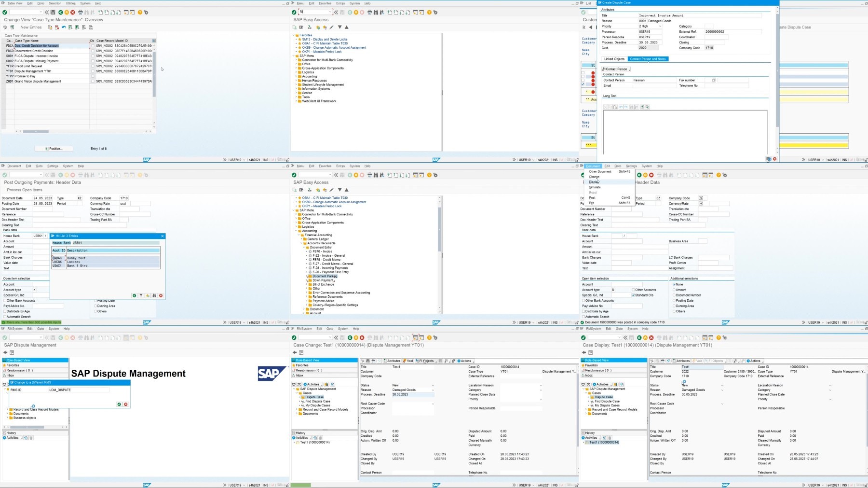Viewport: 868px width, 488px height.
Task: Open My Dispute Cases in Case Display tree
Action: coord(607,405)
